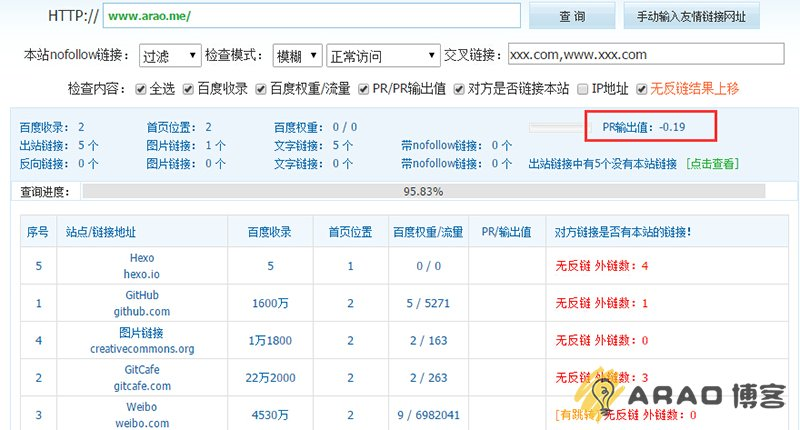Open the 图片链接 site link
This screenshot has height=430, width=800.
[x=142, y=333]
